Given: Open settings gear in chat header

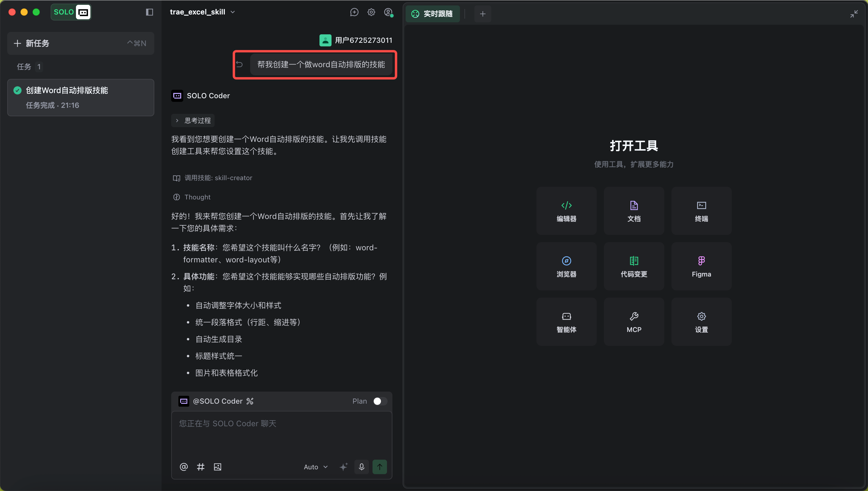Looking at the screenshot, I should 371,12.
